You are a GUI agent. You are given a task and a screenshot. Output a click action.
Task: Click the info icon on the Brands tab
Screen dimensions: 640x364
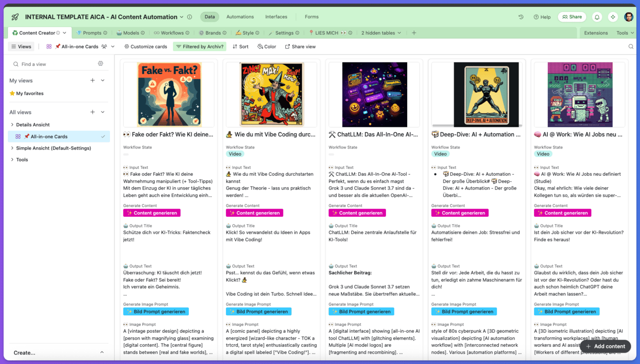point(224,33)
